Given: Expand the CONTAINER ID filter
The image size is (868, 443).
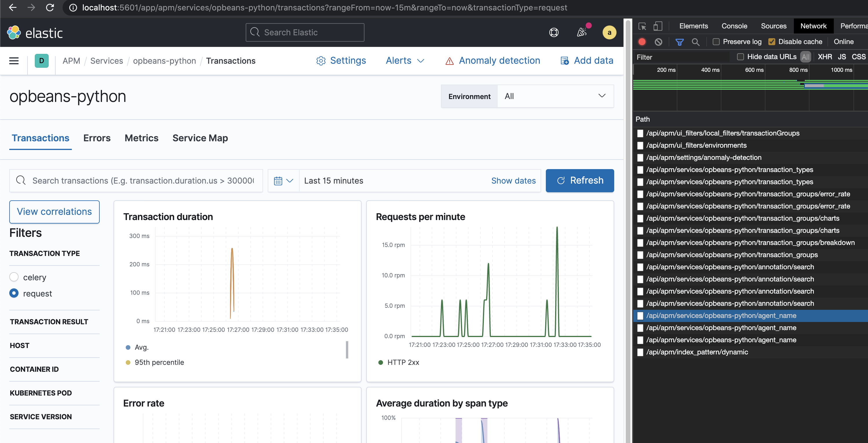Looking at the screenshot, I should pyautogui.click(x=34, y=369).
